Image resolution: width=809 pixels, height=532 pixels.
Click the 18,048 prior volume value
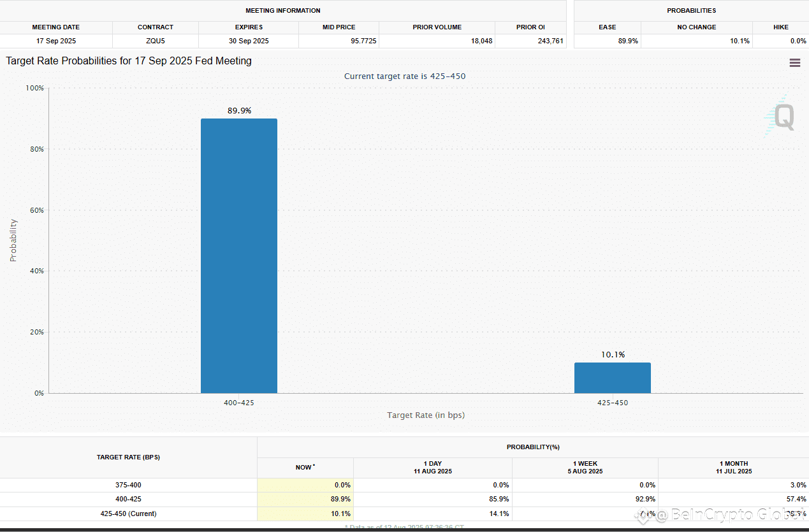[481, 41]
